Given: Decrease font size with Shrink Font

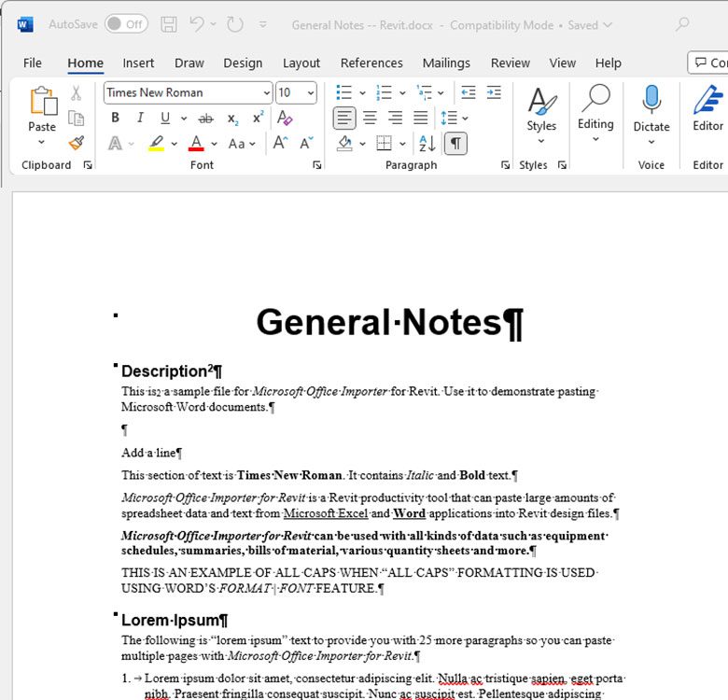Looking at the screenshot, I should tap(306, 143).
